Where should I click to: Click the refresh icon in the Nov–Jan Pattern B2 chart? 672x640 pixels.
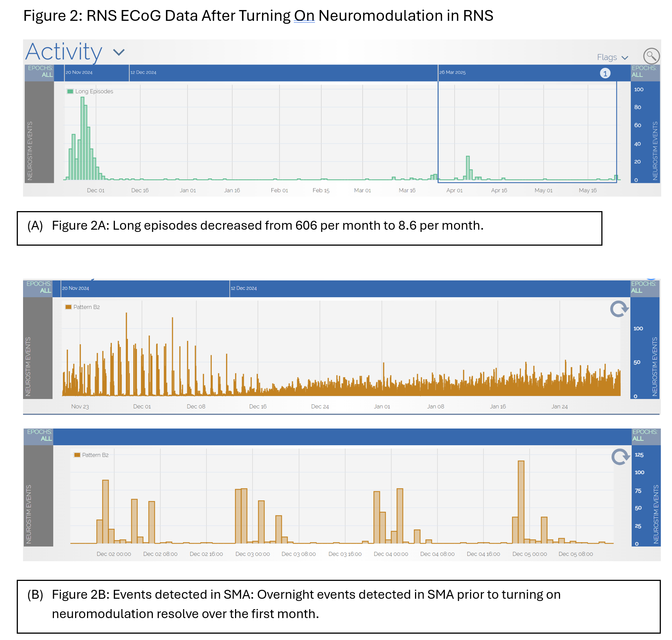pyautogui.click(x=619, y=309)
